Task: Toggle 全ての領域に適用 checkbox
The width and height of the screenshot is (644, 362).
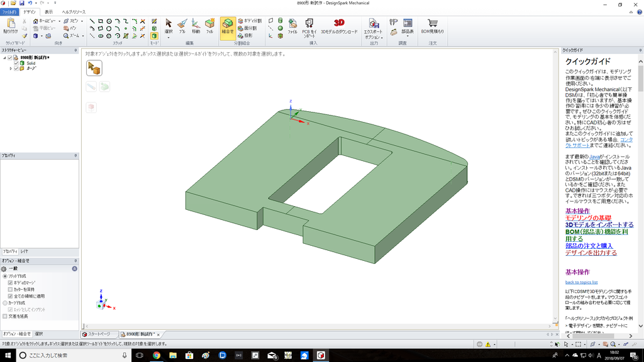Action: click(x=10, y=296)
